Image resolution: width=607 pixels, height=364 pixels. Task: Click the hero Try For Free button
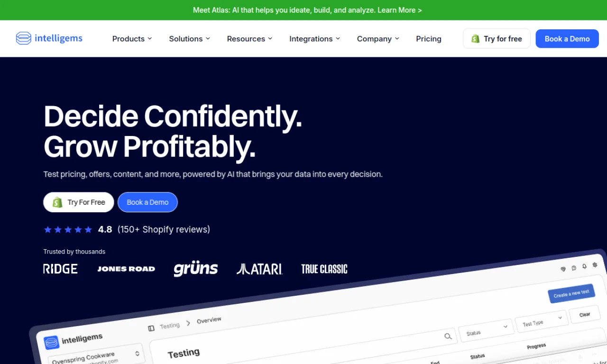(78, 202)
